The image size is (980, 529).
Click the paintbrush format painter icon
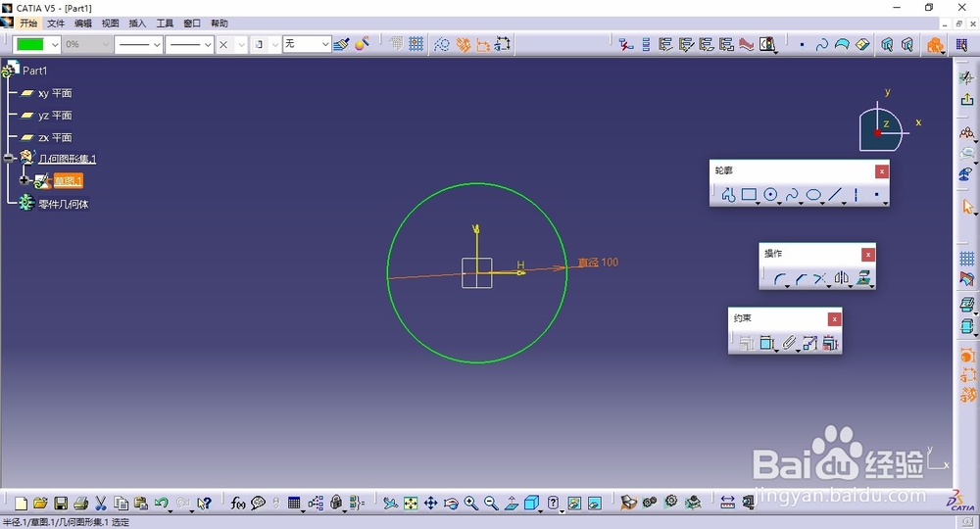341,44
